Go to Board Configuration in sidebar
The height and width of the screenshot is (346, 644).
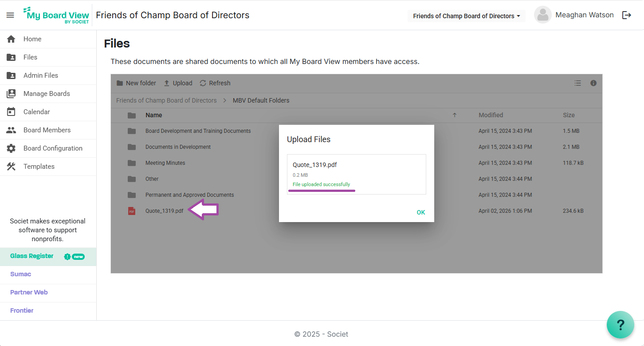click(x=53, y=148)
